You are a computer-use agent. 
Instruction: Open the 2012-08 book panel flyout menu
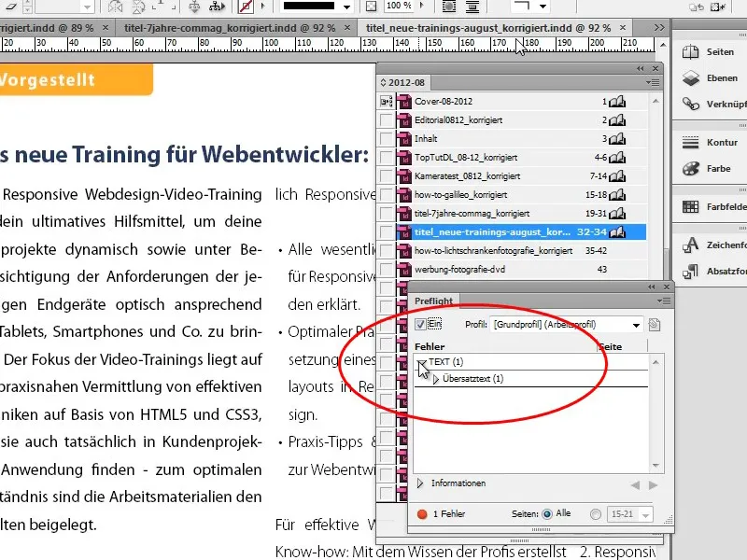(x=653, y=82)
